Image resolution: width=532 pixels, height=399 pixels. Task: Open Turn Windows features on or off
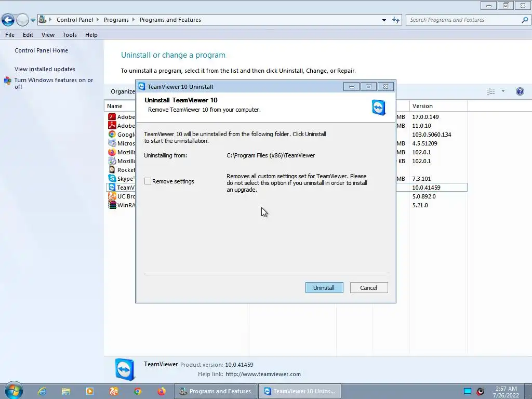pos(54,83)
